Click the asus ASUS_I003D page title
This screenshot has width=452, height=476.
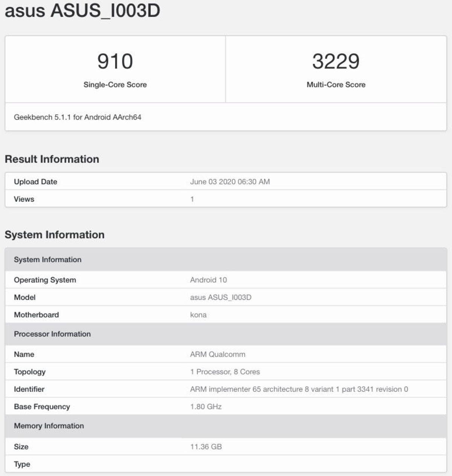click(x=81, y=11)
